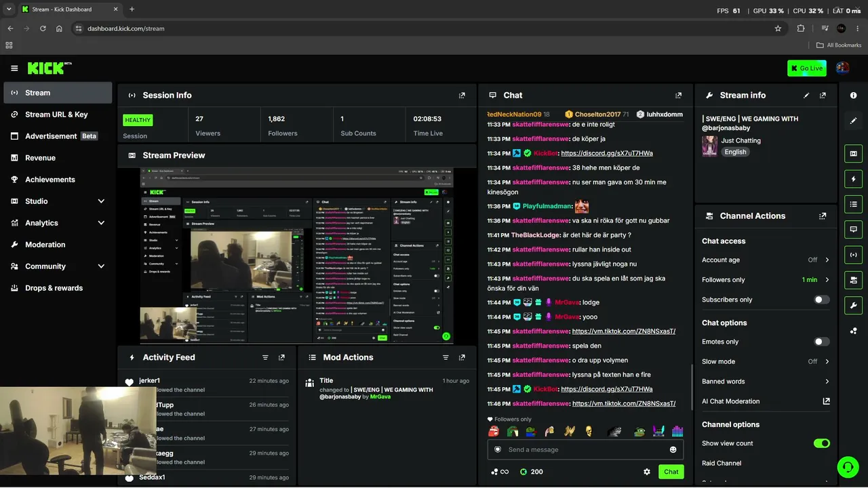Toggle the stream preview widget in the right rail
Screen dimensions: 868x488
tap(854, 154)
